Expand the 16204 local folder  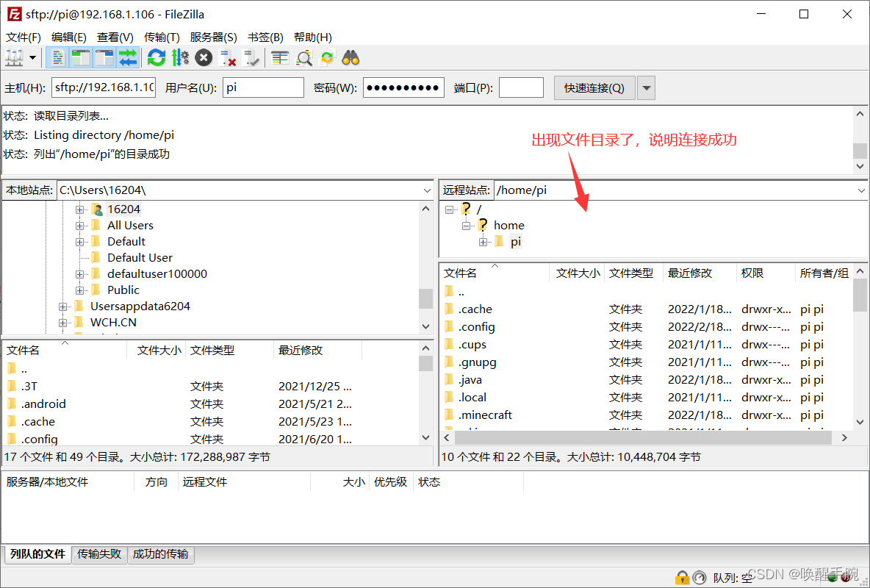coord(80,210)
